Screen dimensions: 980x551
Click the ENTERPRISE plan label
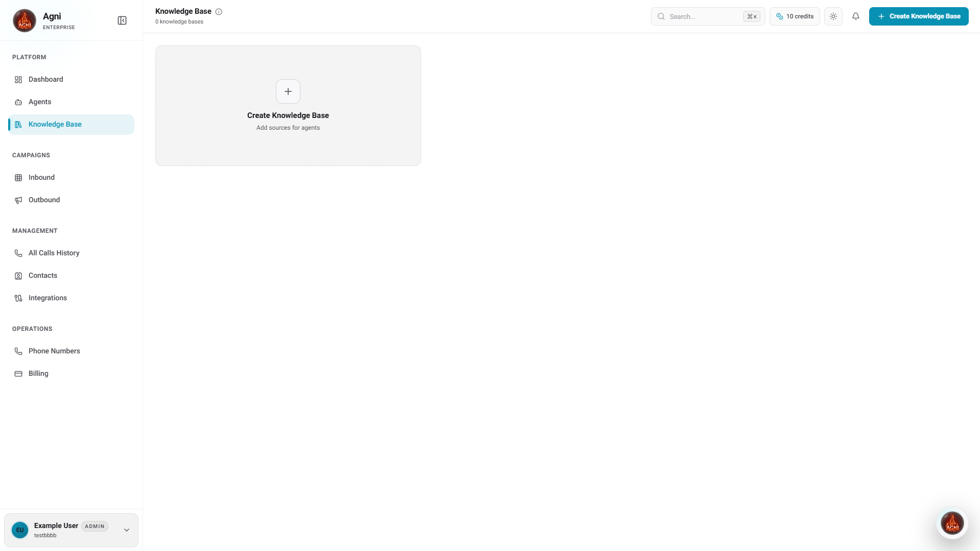point(59,28)
